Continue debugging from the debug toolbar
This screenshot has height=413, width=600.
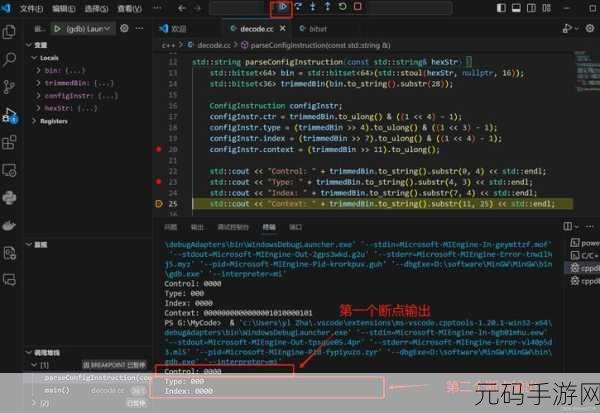point(282,7)
